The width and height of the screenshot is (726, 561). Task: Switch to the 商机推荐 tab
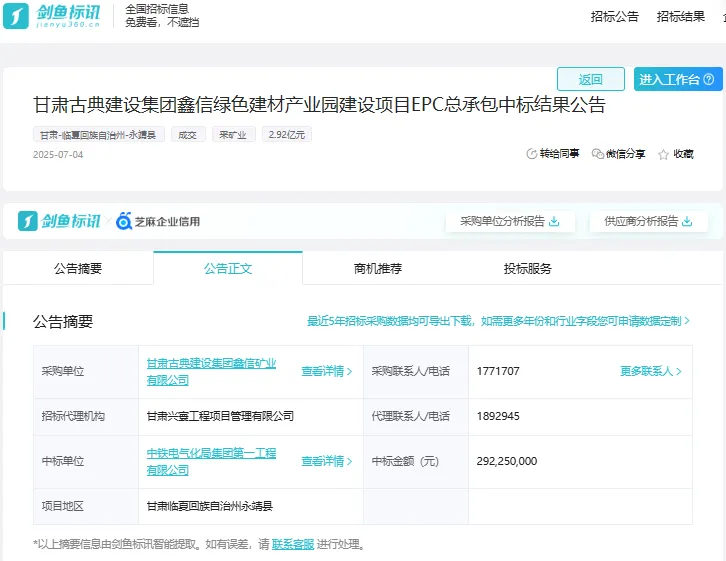[378, 268]
